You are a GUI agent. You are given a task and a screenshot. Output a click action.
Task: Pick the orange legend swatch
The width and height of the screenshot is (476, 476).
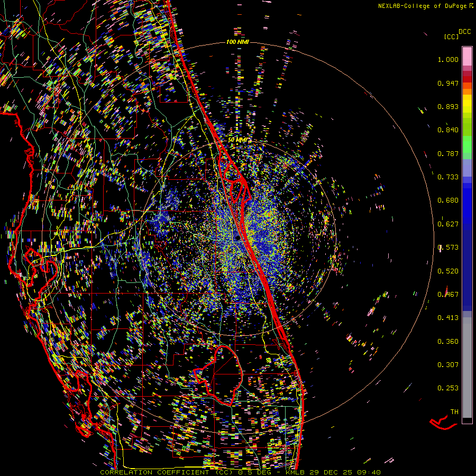pos(467,91)
